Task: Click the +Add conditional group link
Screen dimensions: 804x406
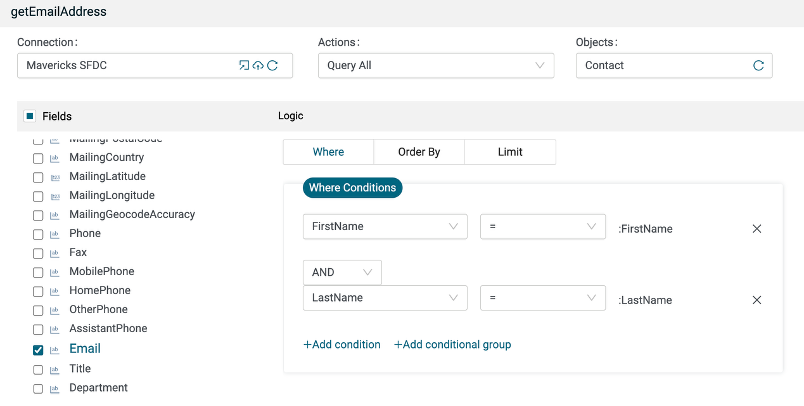Action: 452,344
